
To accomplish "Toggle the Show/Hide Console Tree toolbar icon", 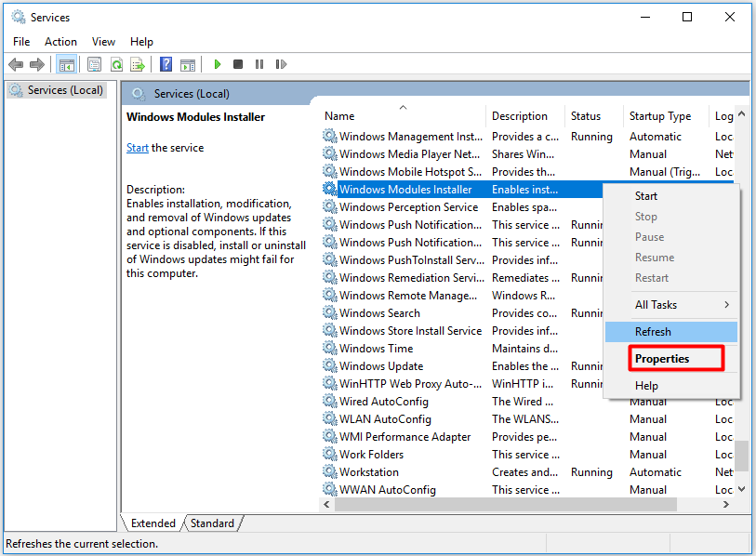I will pyautogui.click(x=67, y=64).
